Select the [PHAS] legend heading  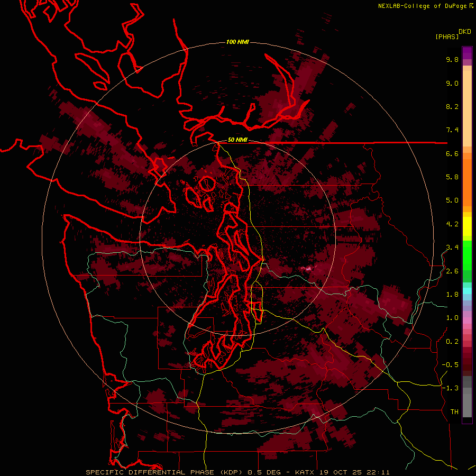pos(447,36)
